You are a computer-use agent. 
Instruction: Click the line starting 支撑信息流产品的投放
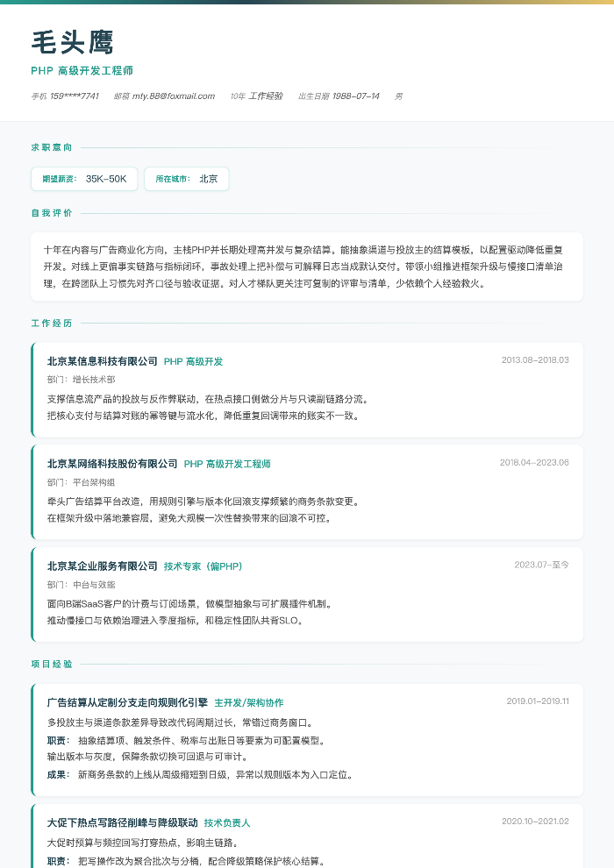coord(208,399)
